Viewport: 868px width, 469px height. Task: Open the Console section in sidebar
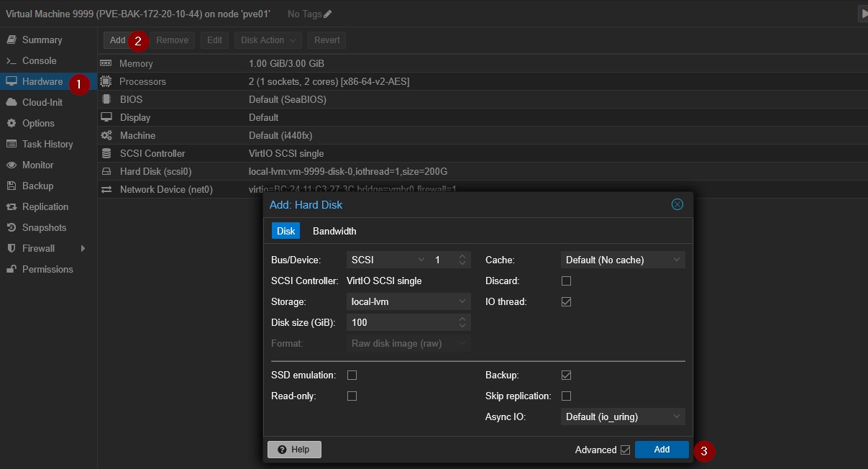click(39, 61)
